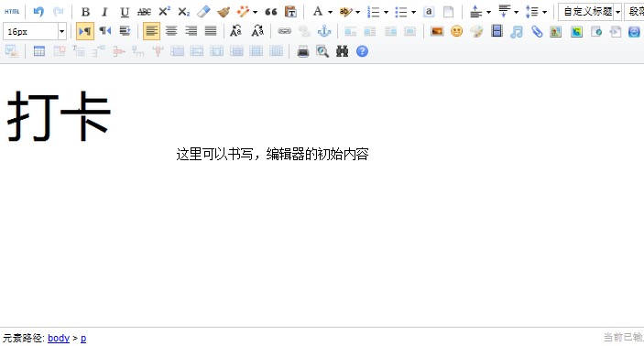This screenshot has height=346, width=644.
Task: Switch to left-to-right text direction
Action: [x=85, y=31]
